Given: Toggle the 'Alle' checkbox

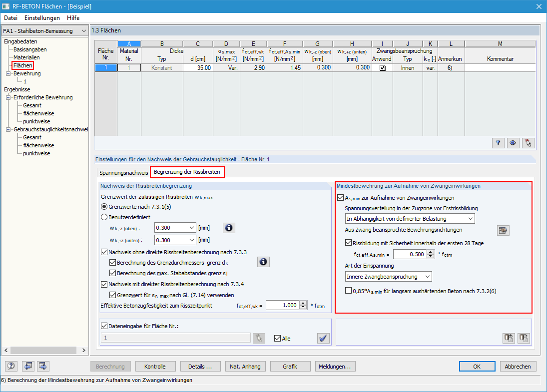Looking at the screenshot, I should click(277, 338).
